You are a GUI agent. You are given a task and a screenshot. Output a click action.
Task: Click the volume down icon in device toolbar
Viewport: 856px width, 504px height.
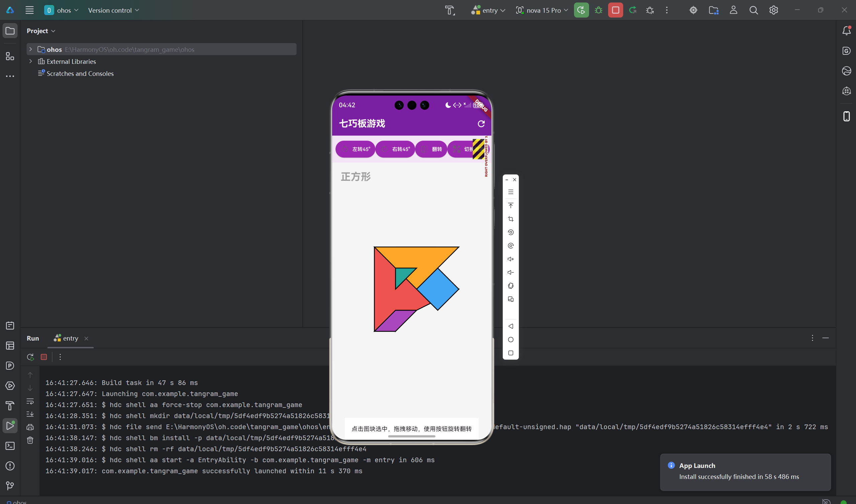510,272
